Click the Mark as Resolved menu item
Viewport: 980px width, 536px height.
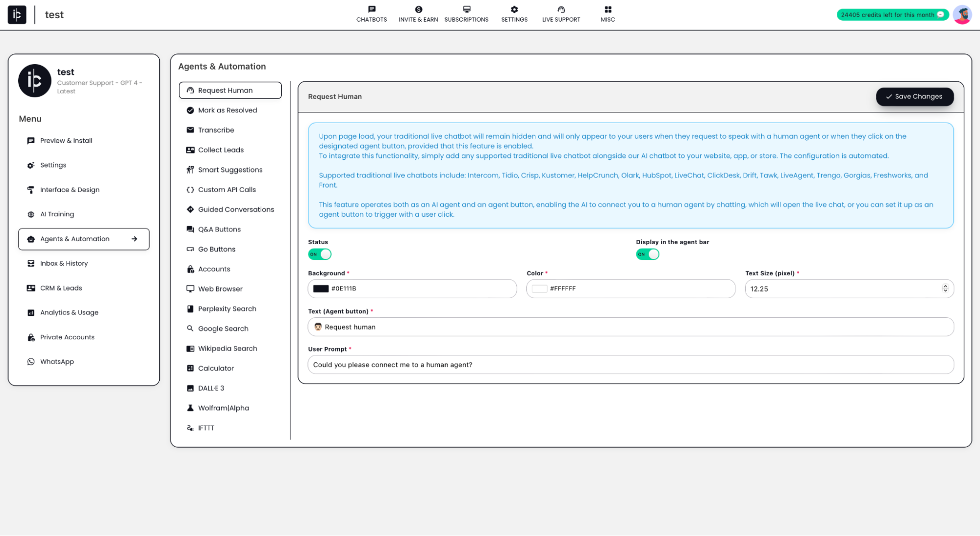coord(227,109)
